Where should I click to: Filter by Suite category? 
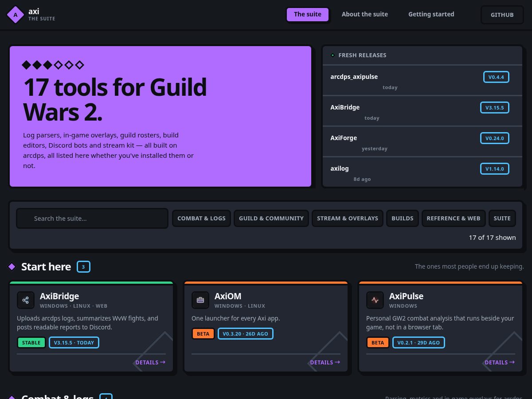point(502,218)
